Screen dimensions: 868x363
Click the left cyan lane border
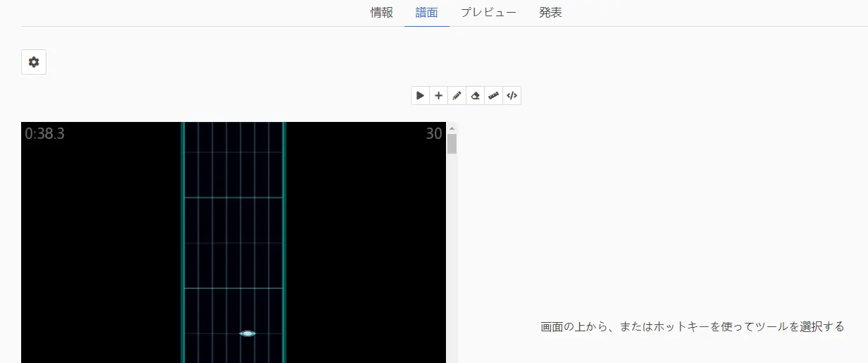[x=182, y=240]
